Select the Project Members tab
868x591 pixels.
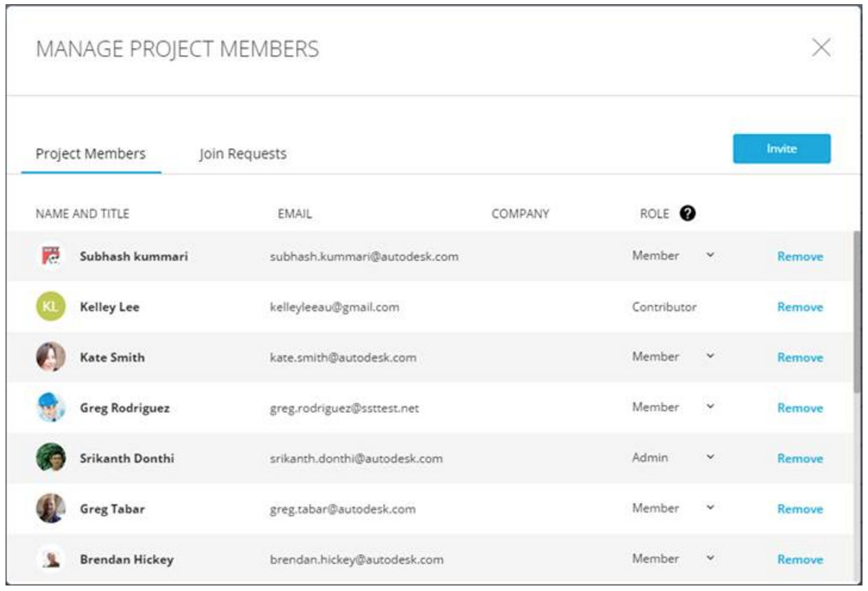(x=91, y=153)
